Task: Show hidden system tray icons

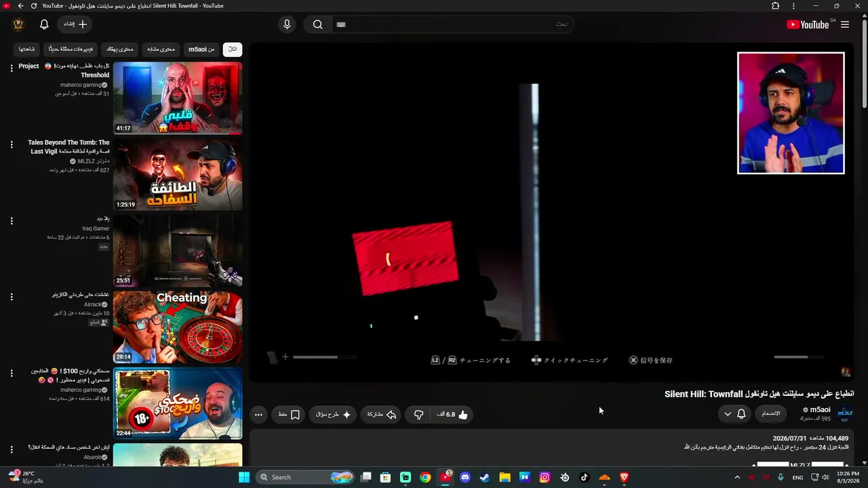Action: click(737, 477)
